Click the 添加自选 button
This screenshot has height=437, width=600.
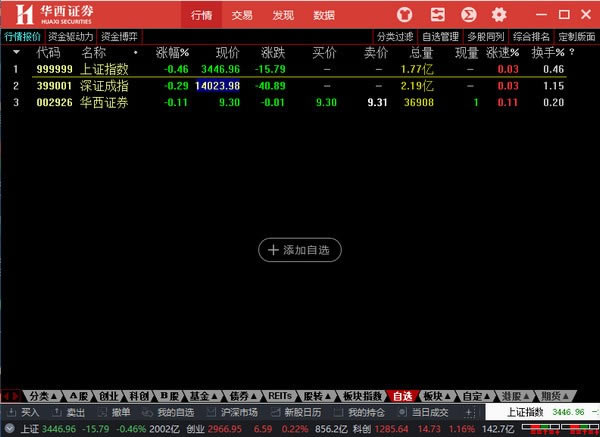(300, 250)
